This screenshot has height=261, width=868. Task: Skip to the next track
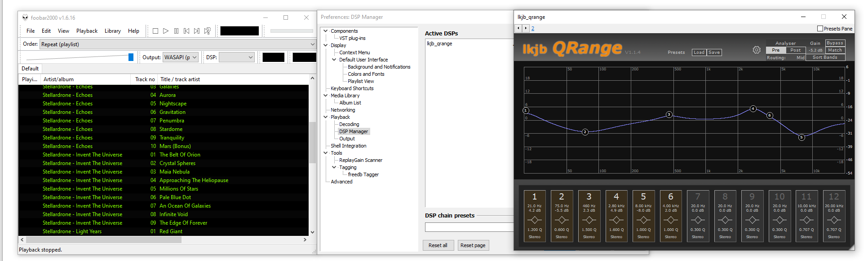click(x=197, y=31)
